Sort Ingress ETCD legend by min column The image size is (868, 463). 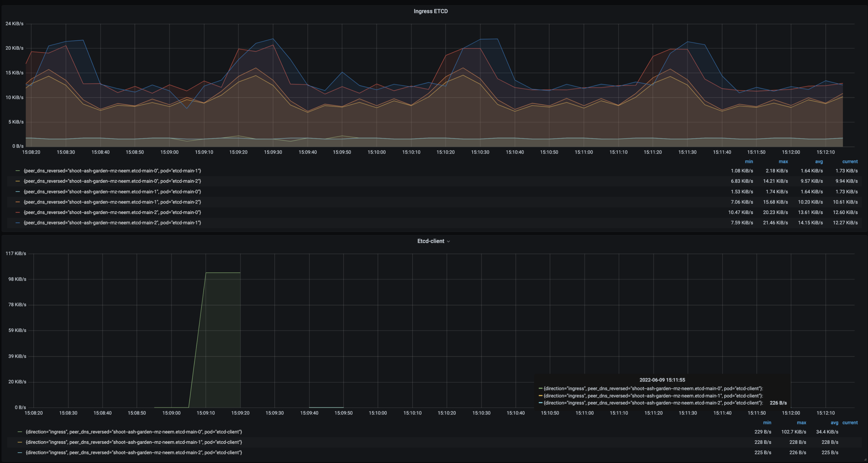[749, 162]
